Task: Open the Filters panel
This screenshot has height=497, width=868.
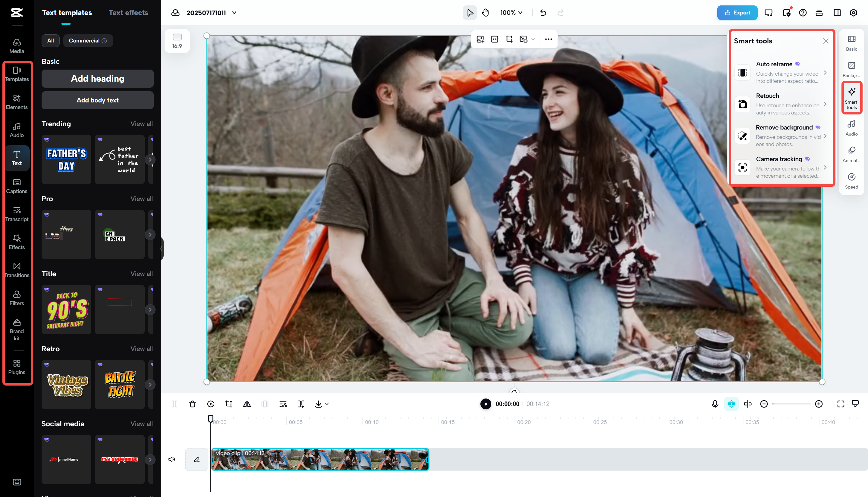Action: [x=17, y=298]
